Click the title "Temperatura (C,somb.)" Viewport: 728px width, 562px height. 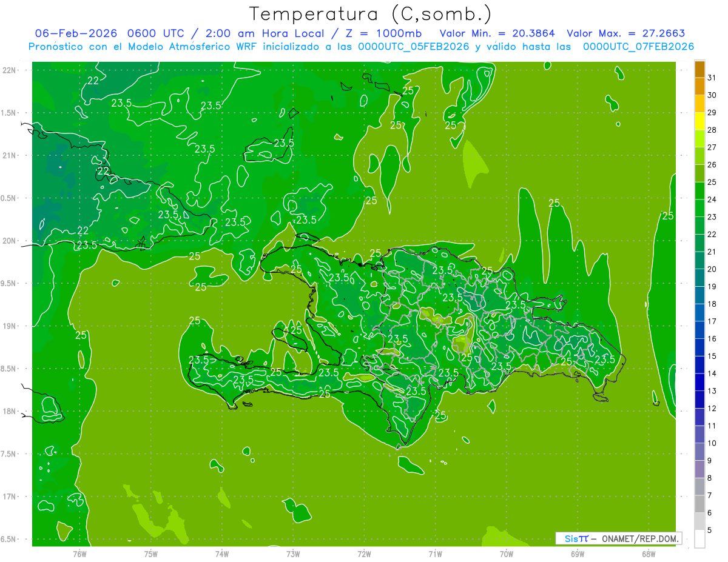click(x=371, y=14)
